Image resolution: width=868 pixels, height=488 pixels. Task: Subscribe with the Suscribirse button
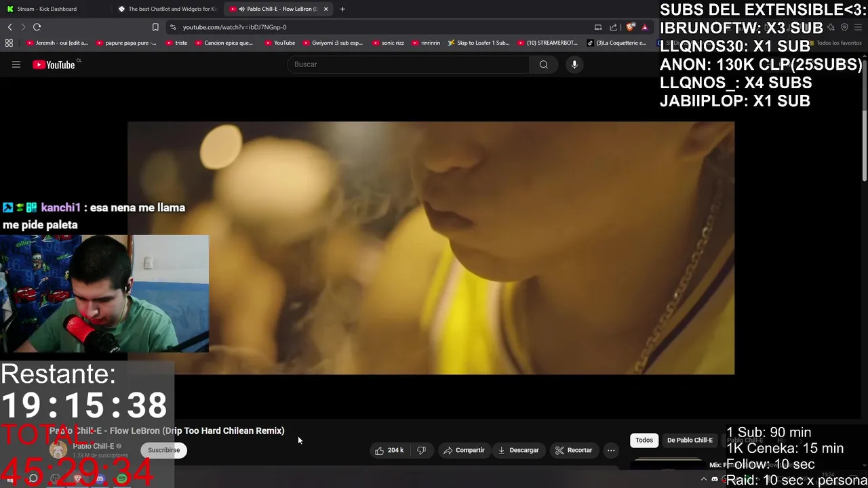(164, 450)
